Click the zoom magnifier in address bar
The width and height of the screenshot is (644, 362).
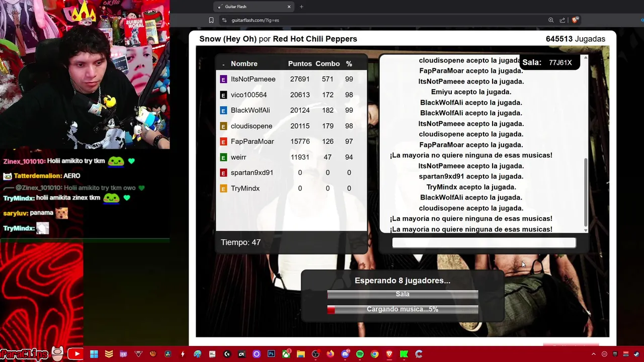point(551,20)
